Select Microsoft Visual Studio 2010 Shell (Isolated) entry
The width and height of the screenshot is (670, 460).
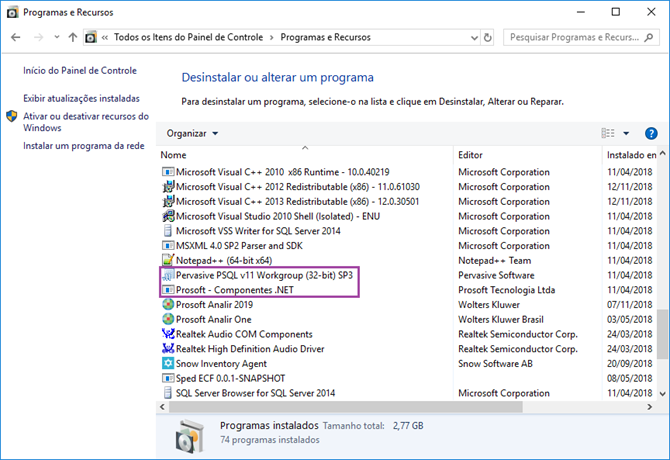point(278,216)
